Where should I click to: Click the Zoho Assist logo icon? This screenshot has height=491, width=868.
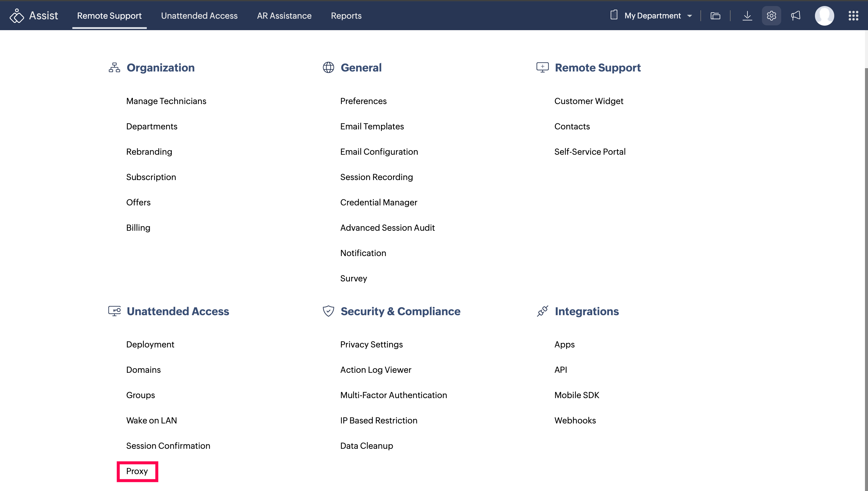17,16
